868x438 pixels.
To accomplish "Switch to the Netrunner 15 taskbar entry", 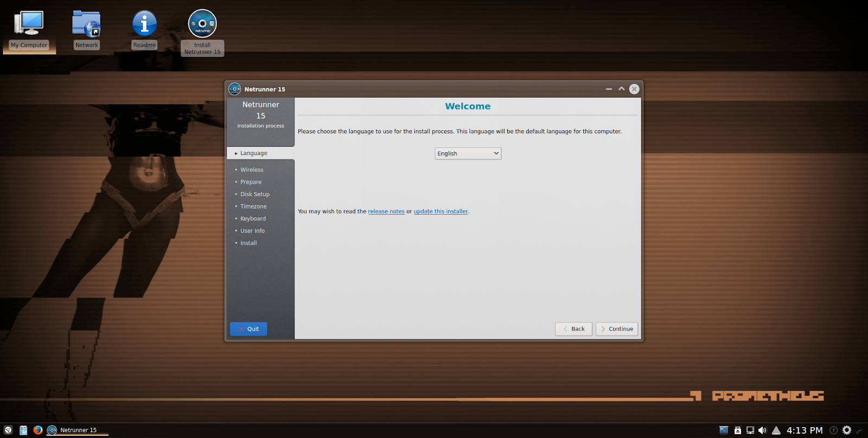I will [77, 430].
